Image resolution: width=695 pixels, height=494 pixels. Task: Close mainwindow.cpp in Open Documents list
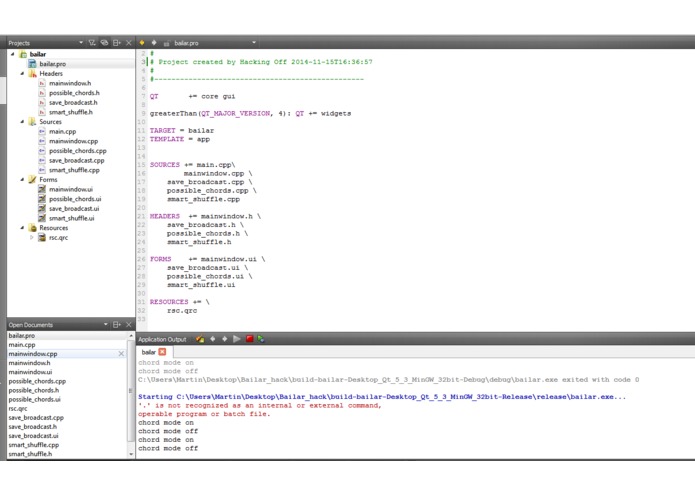(121, 354)
